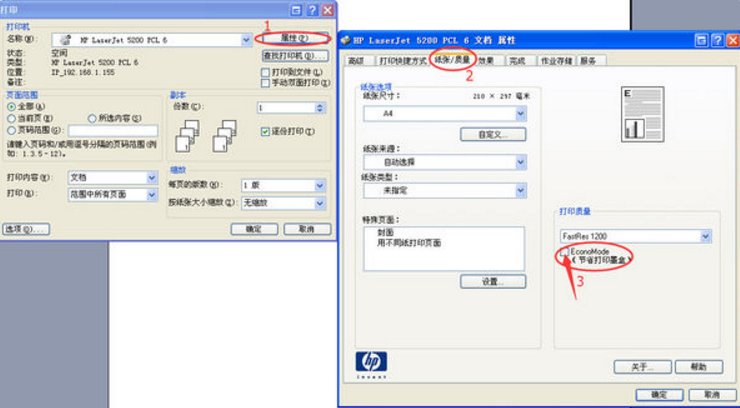Open 按纸张大小缩放 (scale to paper) dropdown
This screenshot has height=408, width=740.
(x=283, y=203)
